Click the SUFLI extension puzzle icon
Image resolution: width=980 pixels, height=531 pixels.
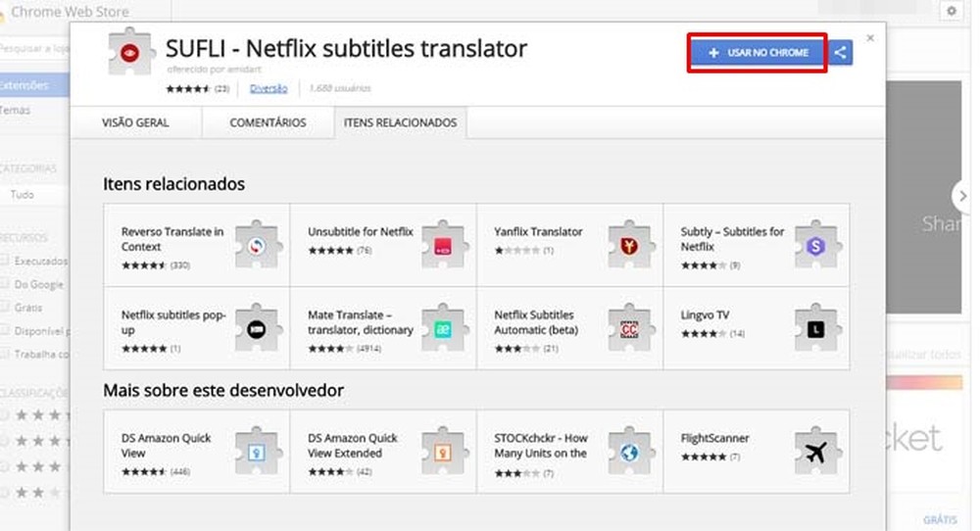[129, 53]
